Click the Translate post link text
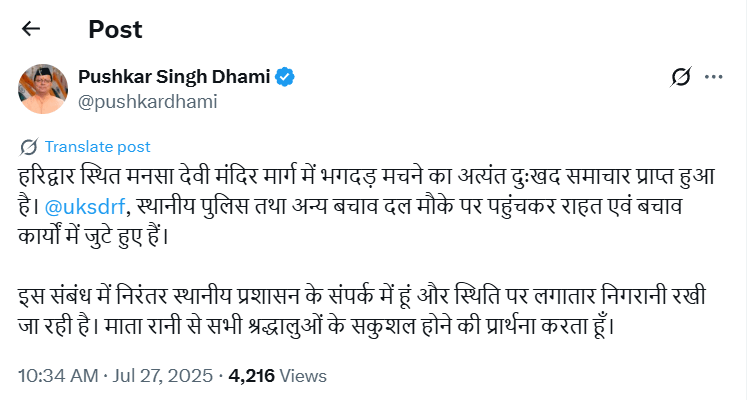Image resolution: width=754 pixels, height=400 pixels. tap(97, 146)
